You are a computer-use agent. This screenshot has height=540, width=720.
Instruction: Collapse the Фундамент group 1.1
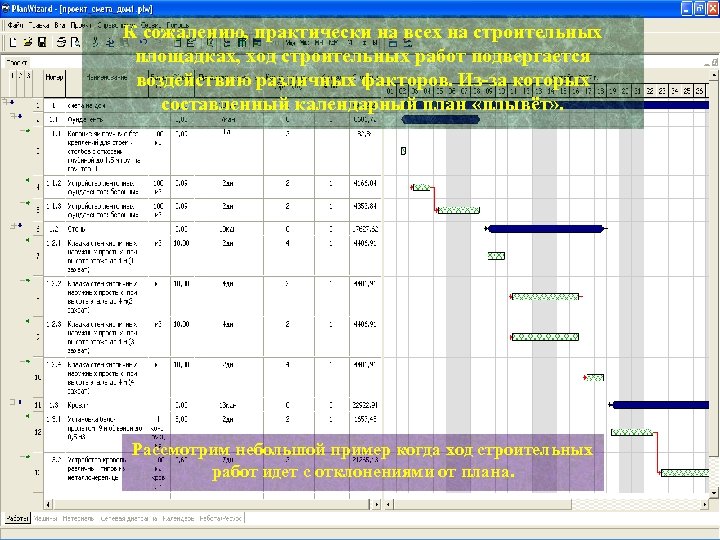click(x=13, y=116)
